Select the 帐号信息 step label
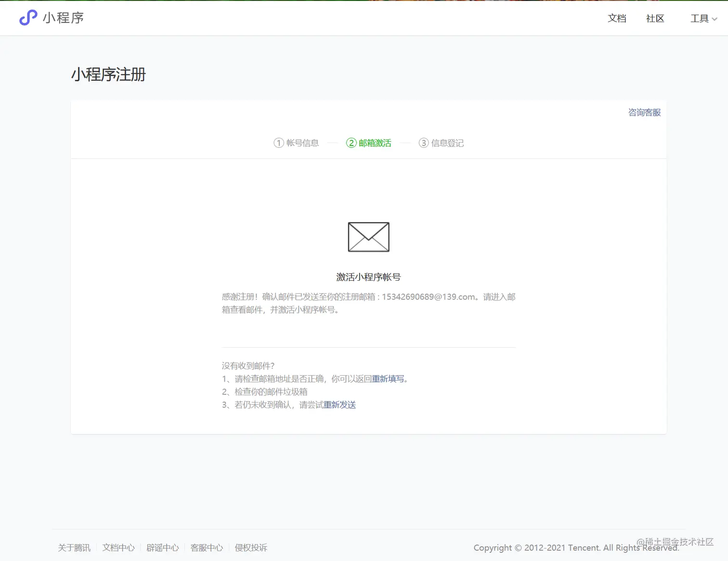This screenshot has width=728, height=561. point(304,143)
